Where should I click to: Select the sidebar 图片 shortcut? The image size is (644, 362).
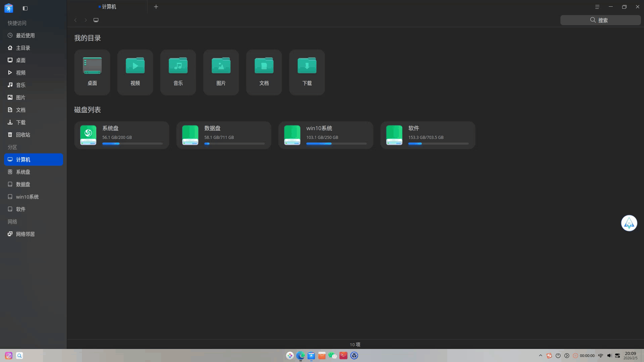[33, 97]
